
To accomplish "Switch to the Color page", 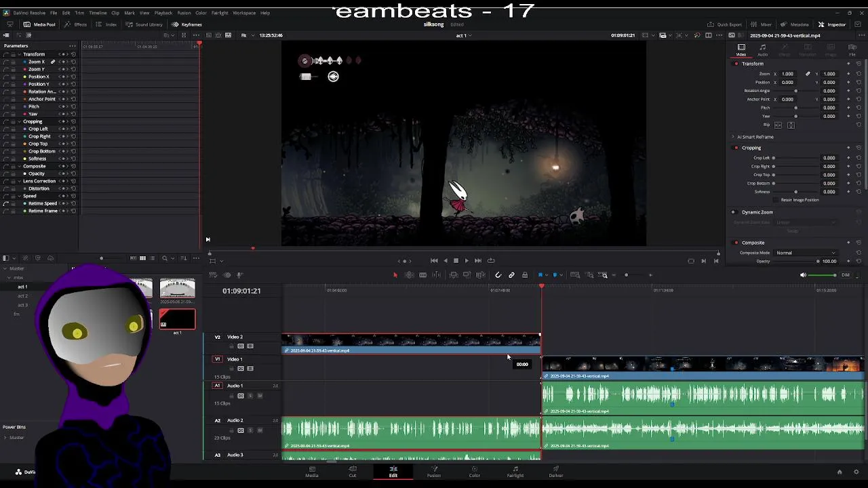I will [475, 472].
